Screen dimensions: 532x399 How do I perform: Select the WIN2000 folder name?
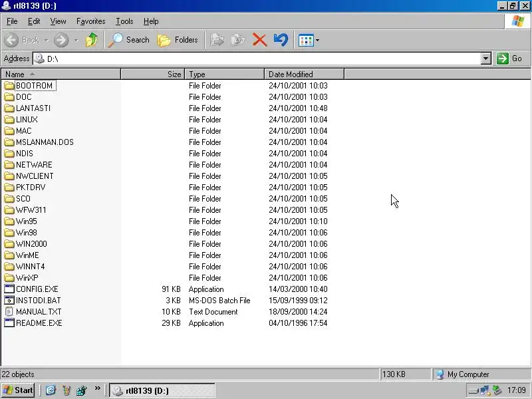[x=31, y=244]
